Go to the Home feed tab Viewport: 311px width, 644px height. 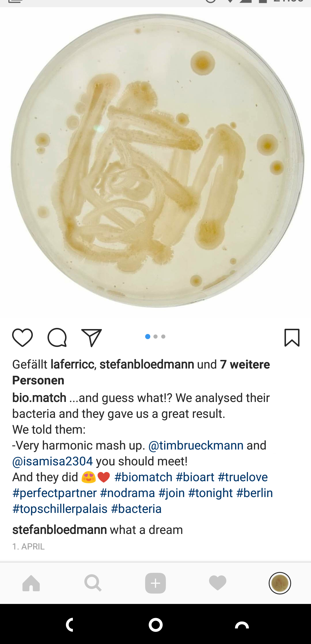click(x=31, y=583)
